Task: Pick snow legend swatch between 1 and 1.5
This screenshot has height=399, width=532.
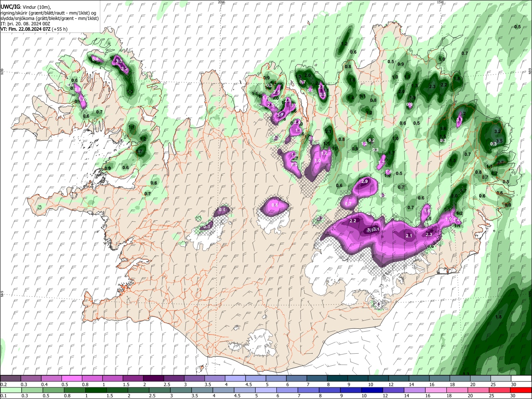Action: click(x=112, y=379)
